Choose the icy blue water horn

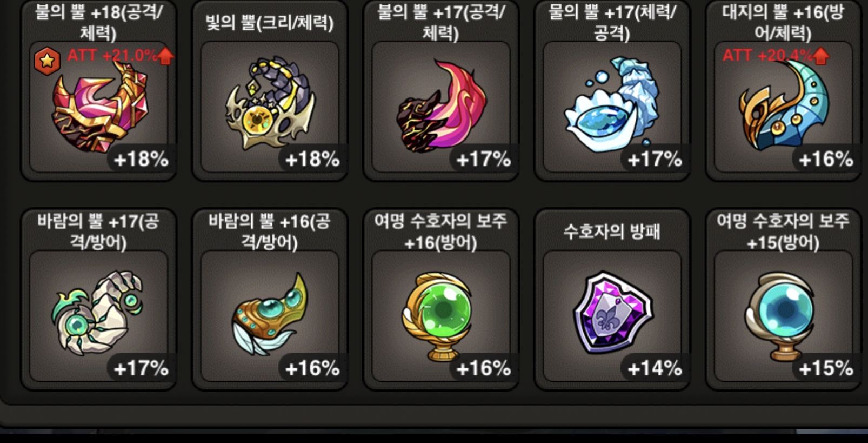pos(612,107)
